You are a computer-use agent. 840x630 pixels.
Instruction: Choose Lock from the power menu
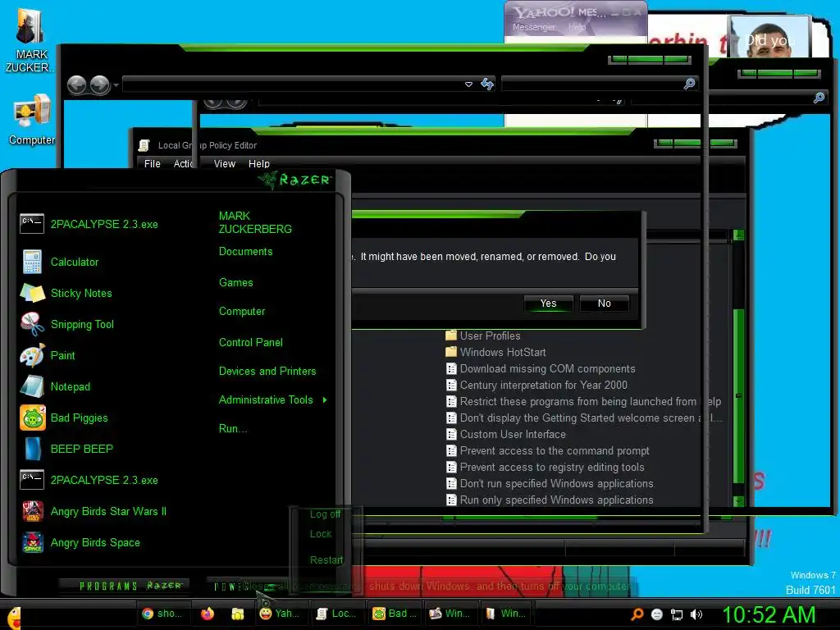coord(321,534)
